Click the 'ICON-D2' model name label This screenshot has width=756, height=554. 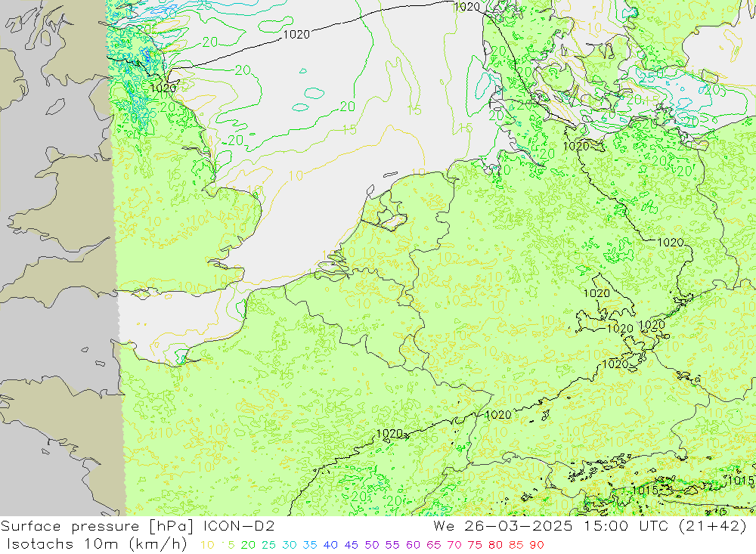[239, 525]
